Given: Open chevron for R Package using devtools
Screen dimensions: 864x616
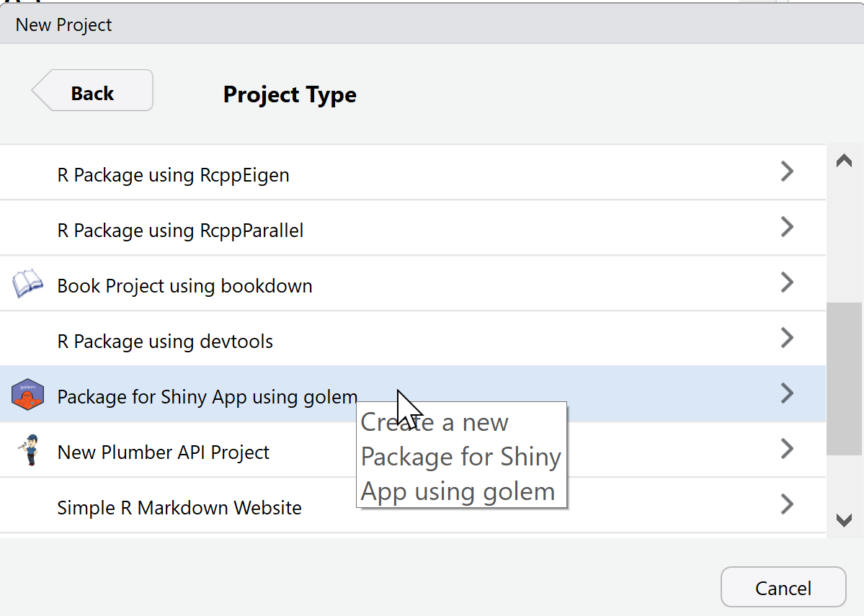Looking at the screenshot, I should coord(787,338).
